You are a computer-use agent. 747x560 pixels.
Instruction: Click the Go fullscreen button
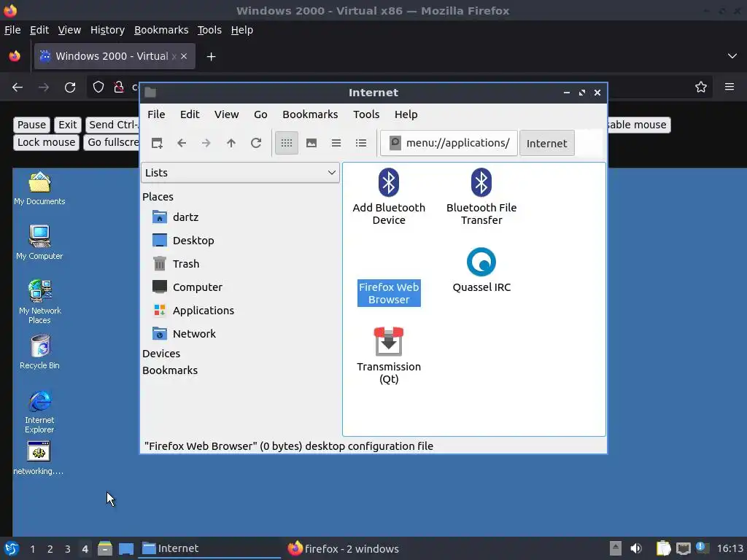tap(112, 142)
